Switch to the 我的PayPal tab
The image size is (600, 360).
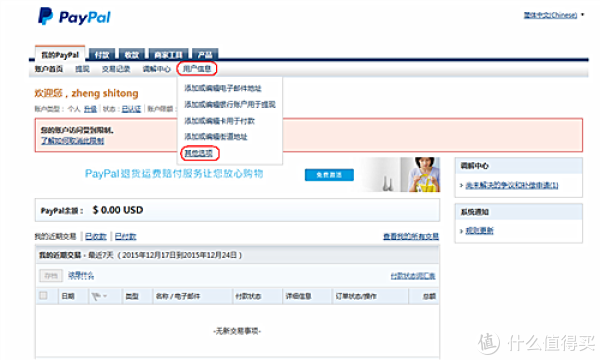[60, 55]
